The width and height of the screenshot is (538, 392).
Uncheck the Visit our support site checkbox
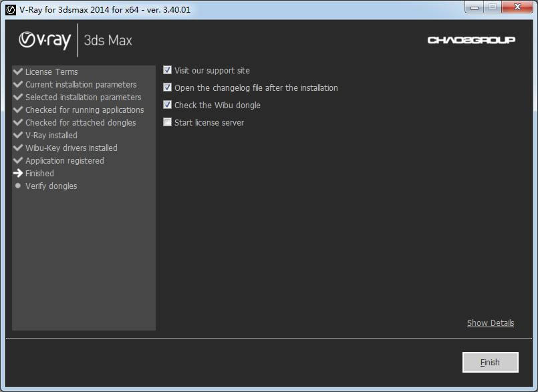click(x=167, y=70)
